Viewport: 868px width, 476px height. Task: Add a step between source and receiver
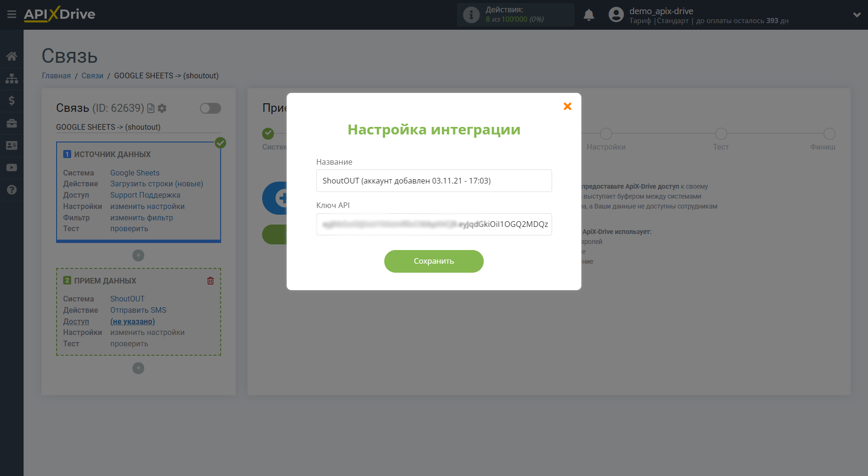[x=138, y=255]
